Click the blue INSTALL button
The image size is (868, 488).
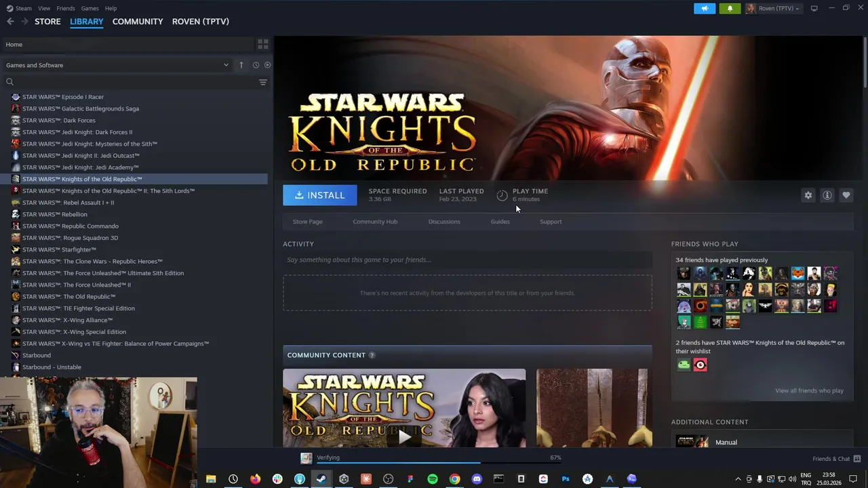tap(320, 195)
